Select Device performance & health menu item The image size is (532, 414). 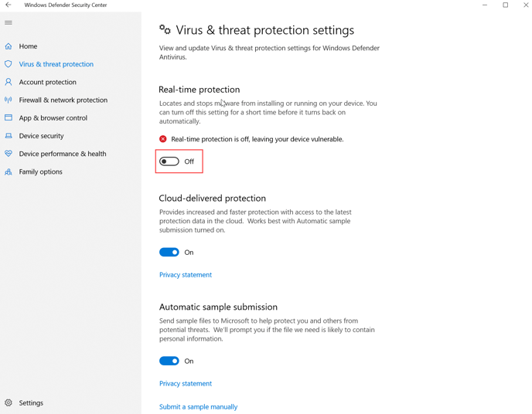pos(62,154)
